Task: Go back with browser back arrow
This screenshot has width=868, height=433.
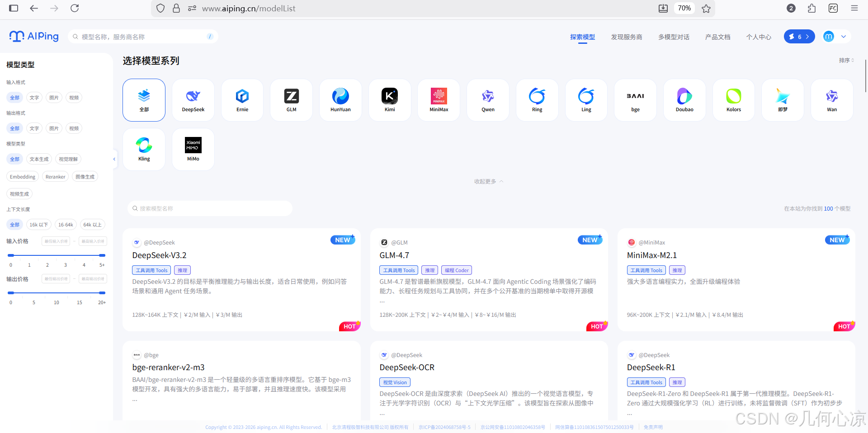Action: 34,8
